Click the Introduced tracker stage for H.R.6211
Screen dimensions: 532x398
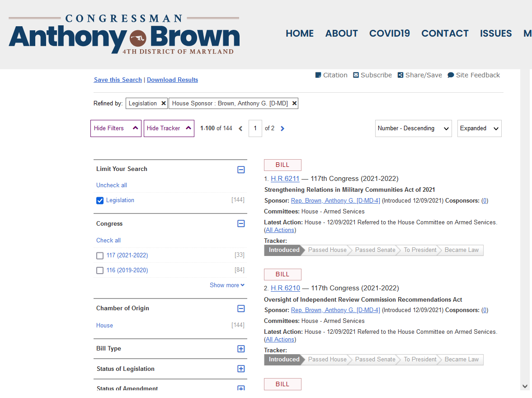284,250
